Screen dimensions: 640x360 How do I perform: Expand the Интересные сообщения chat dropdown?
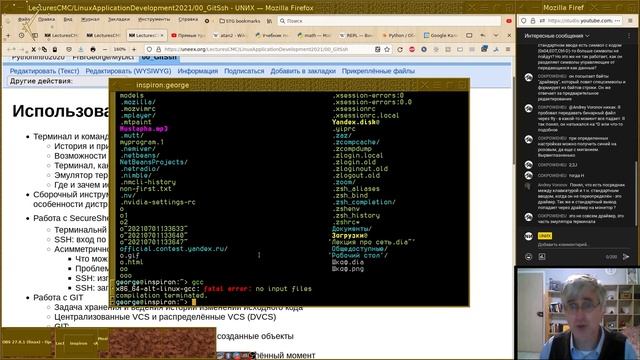[557, 36]
